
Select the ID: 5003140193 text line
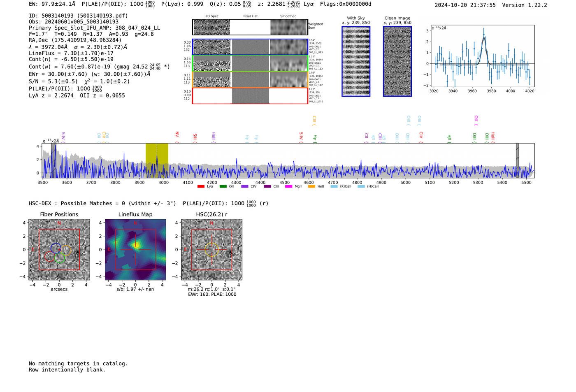(x=78, y=16)
